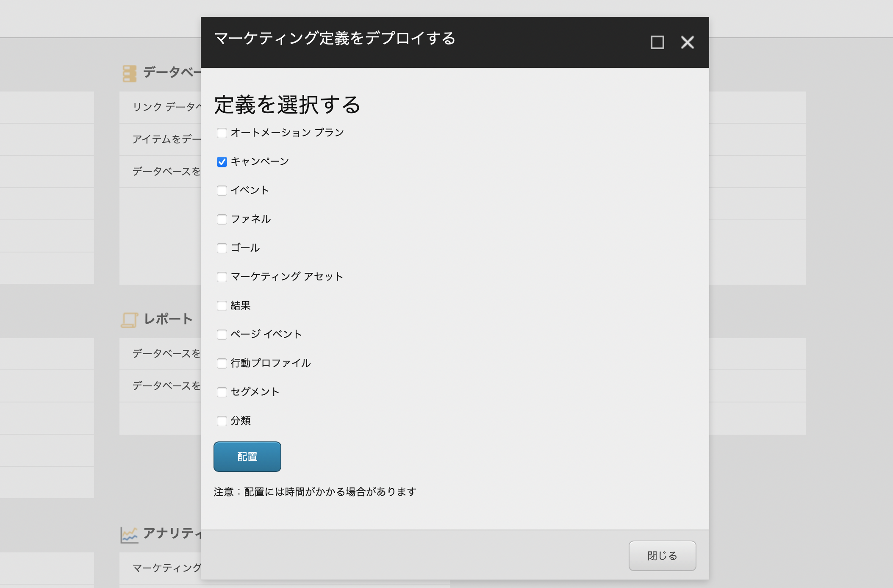Click the dialog title マーケティング定義をデプロイする
This screenshot has height=588, width=893.
click(335, 38)
